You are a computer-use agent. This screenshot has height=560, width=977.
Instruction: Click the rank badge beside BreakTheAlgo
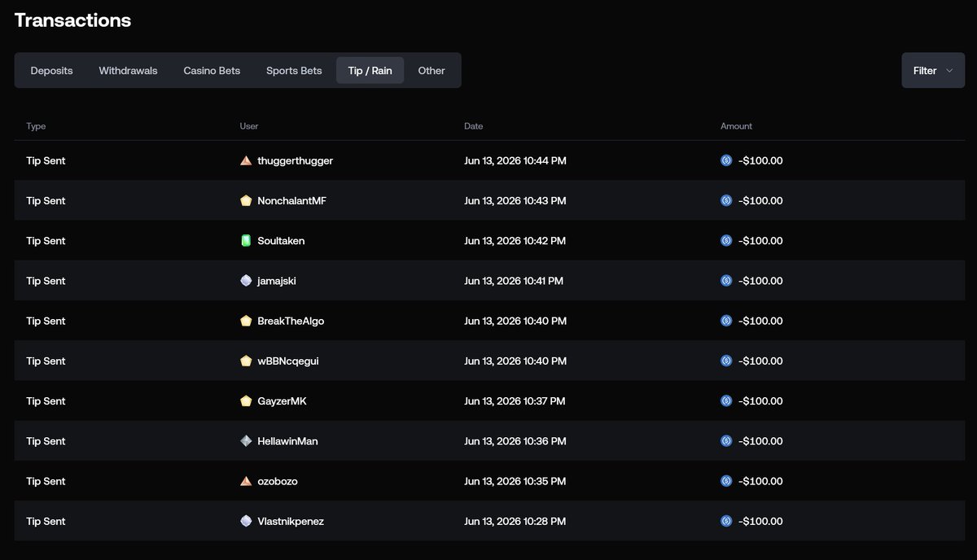point(246,321)
